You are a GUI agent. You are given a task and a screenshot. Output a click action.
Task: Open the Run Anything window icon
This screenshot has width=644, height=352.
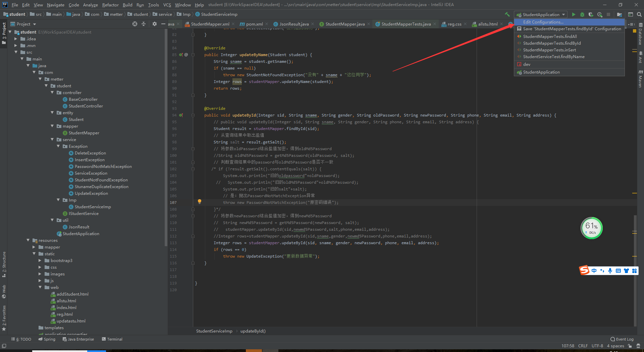[x=631, y=14]
